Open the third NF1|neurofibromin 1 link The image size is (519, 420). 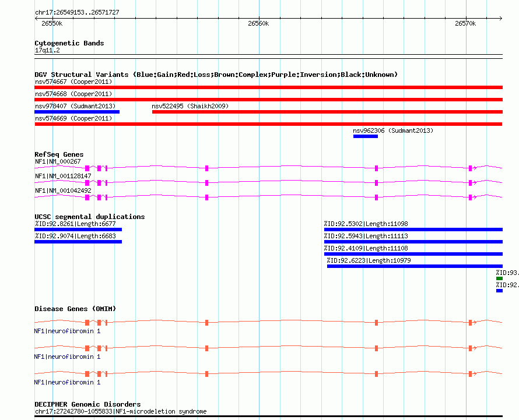point(67,382)
